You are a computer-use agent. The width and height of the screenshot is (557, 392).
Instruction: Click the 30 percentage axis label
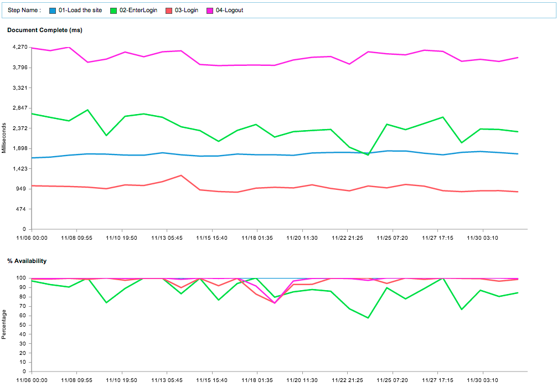coord(23,343)
